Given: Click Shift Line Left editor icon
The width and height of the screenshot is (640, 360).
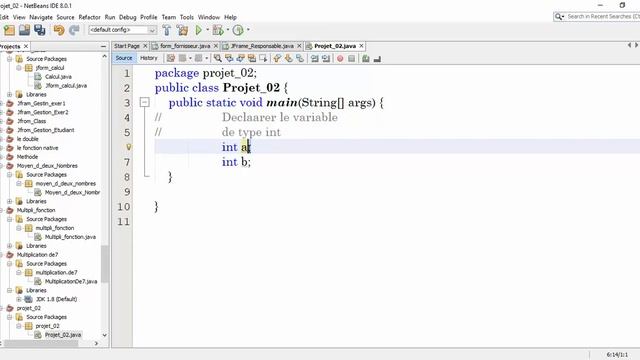Looking at the screenshot, I should point(314,59).
